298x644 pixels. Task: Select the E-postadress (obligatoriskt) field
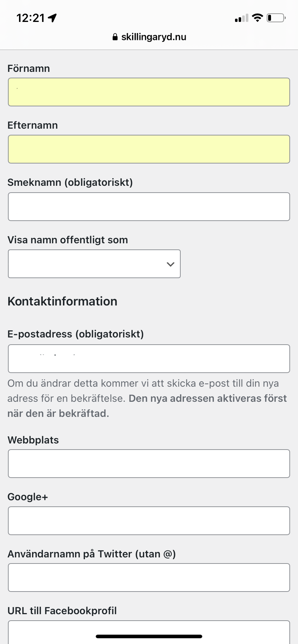149,359
